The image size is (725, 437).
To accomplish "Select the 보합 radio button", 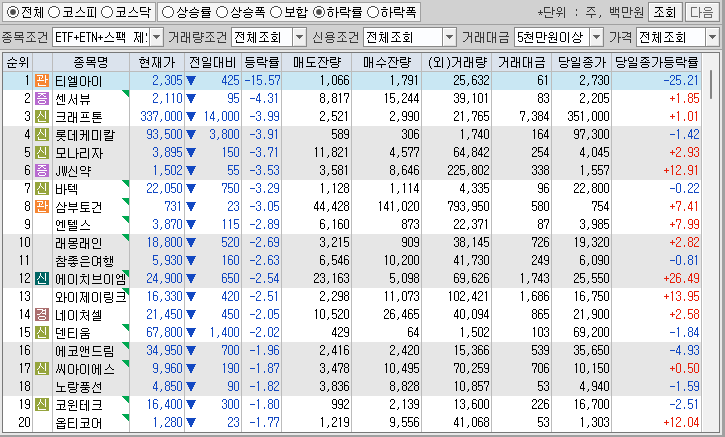I will (x=276, y=12).
